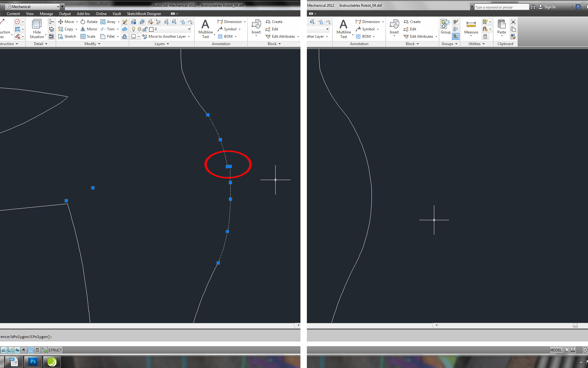Click Move to Another Layer button

click(166, 36)
